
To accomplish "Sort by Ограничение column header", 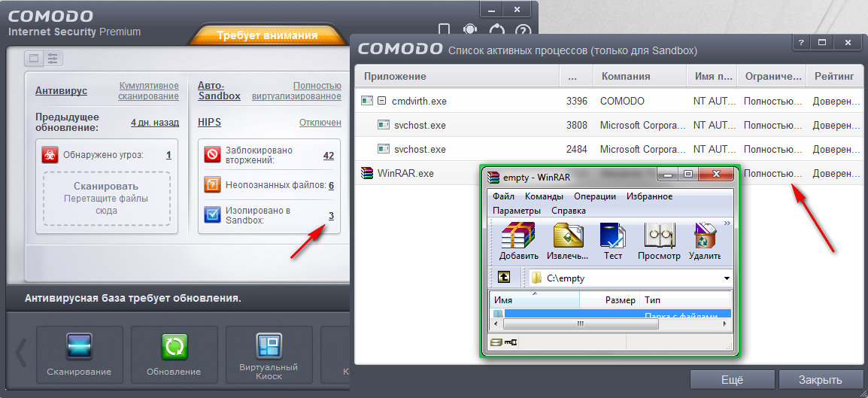I will pyautogui.click(x=772, y=77).
